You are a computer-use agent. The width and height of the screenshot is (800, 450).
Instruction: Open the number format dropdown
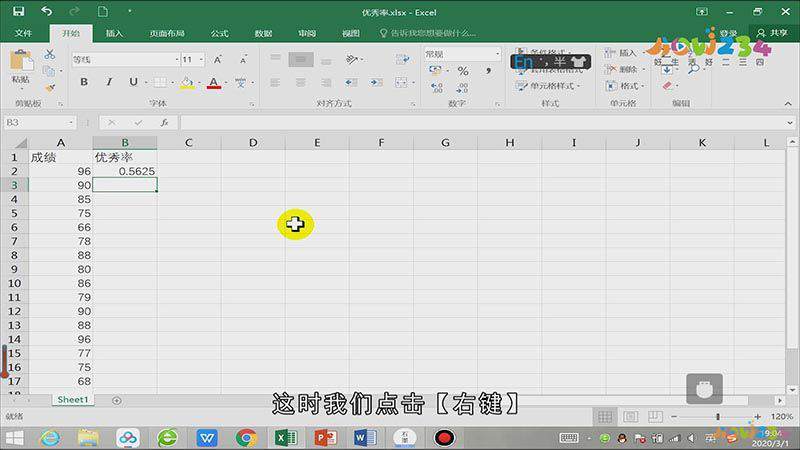pos(497,54)
